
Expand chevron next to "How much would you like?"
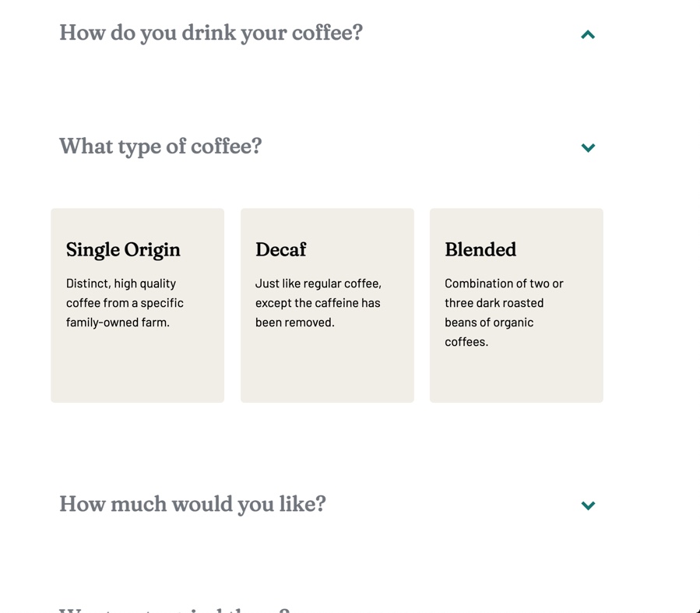pos(588,506)
